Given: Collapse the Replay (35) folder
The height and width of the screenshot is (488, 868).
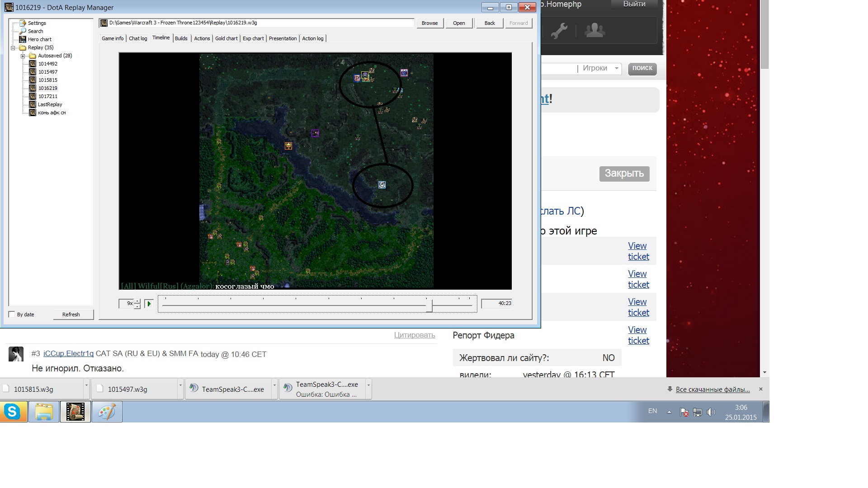Looking at the screenshot, I should 13,47.
